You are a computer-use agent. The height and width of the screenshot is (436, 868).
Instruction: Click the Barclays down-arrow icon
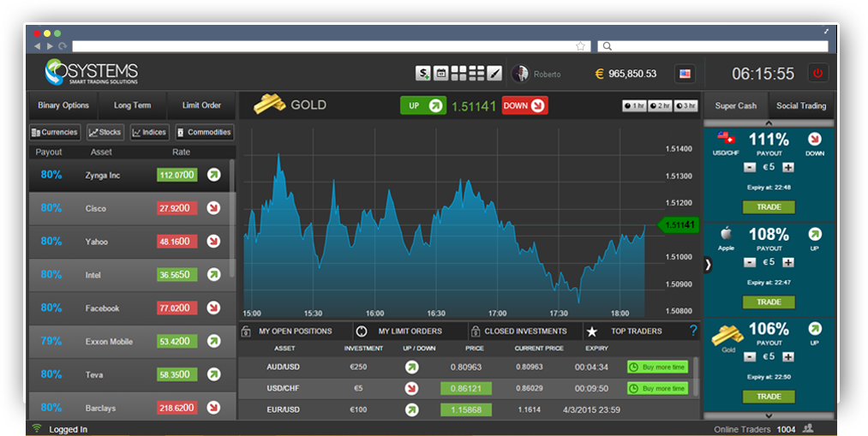213,408
